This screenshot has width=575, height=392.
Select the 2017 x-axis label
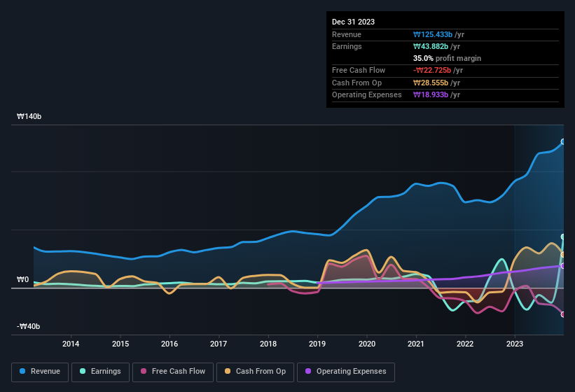[219, 344]
